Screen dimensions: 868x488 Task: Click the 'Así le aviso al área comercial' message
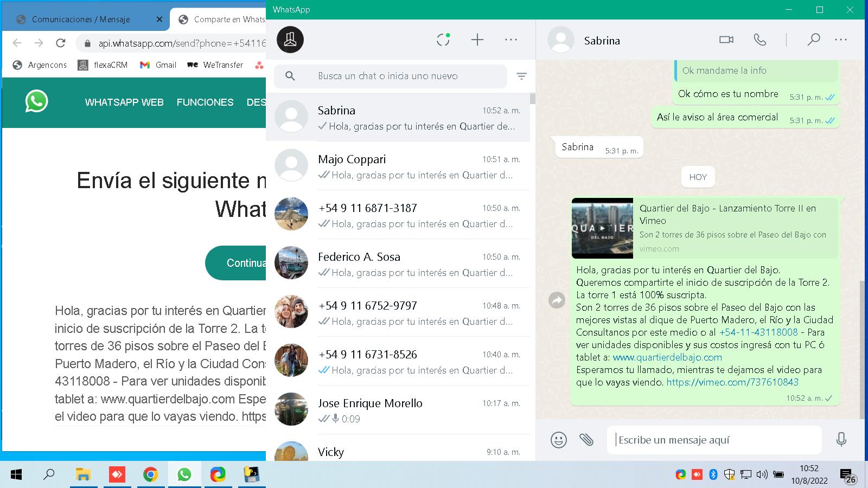pos(745,117)
